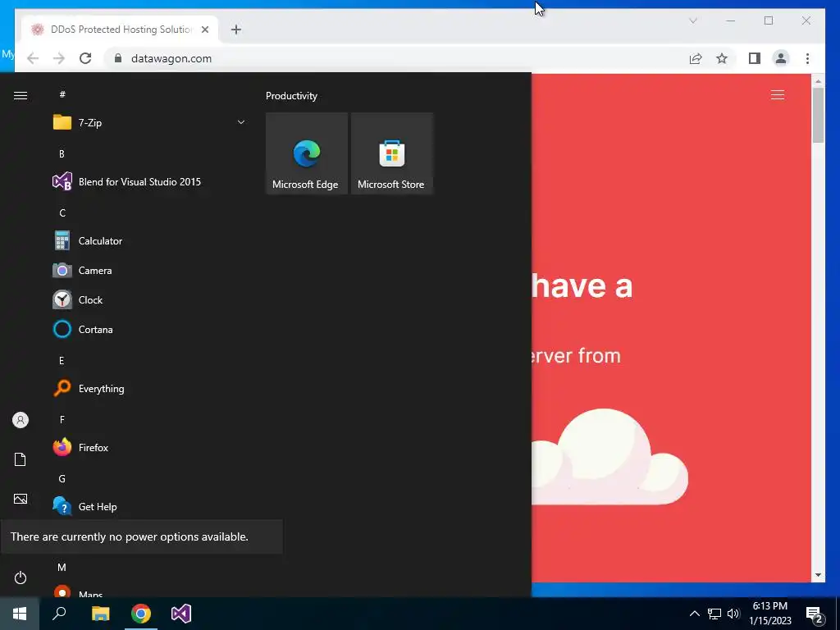
Task: Open the Microsoft Edge tile
Action: pyautogui.click(x=307, y=153)
